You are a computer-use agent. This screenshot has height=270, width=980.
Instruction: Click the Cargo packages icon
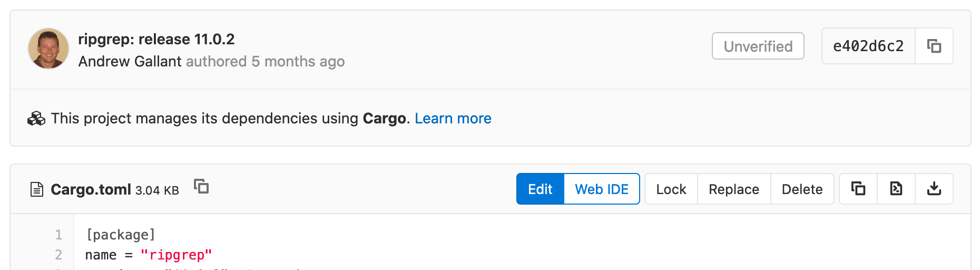pos(36,119)
